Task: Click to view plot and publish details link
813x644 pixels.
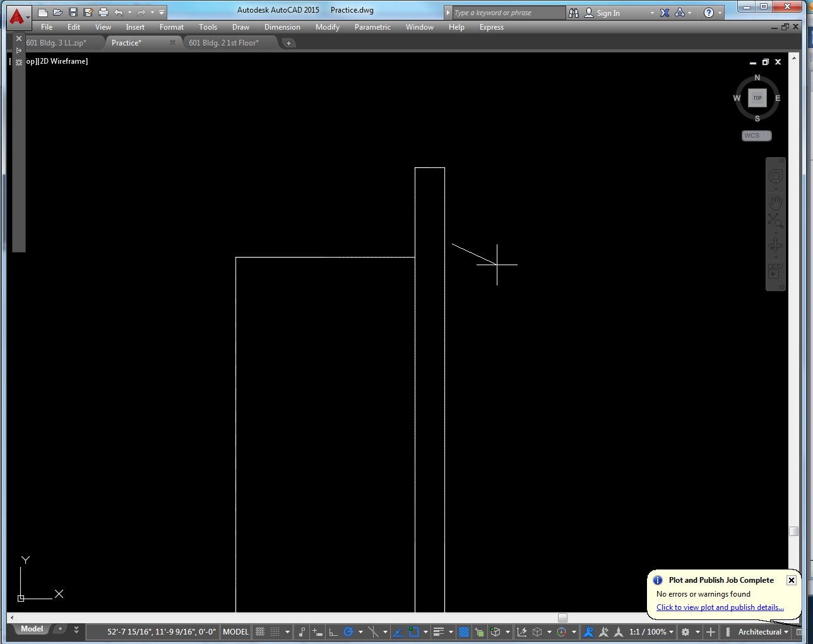Action: (x=719, y=607)
